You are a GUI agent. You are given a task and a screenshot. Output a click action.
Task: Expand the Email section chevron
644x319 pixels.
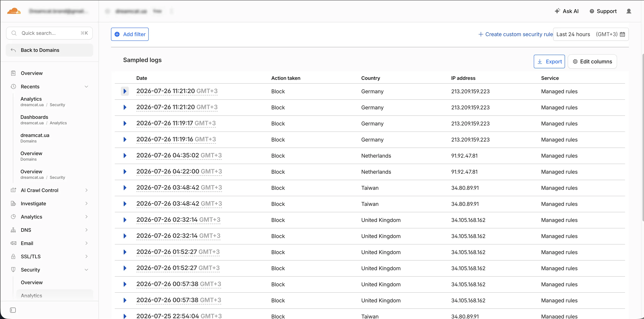pos(86,243)
